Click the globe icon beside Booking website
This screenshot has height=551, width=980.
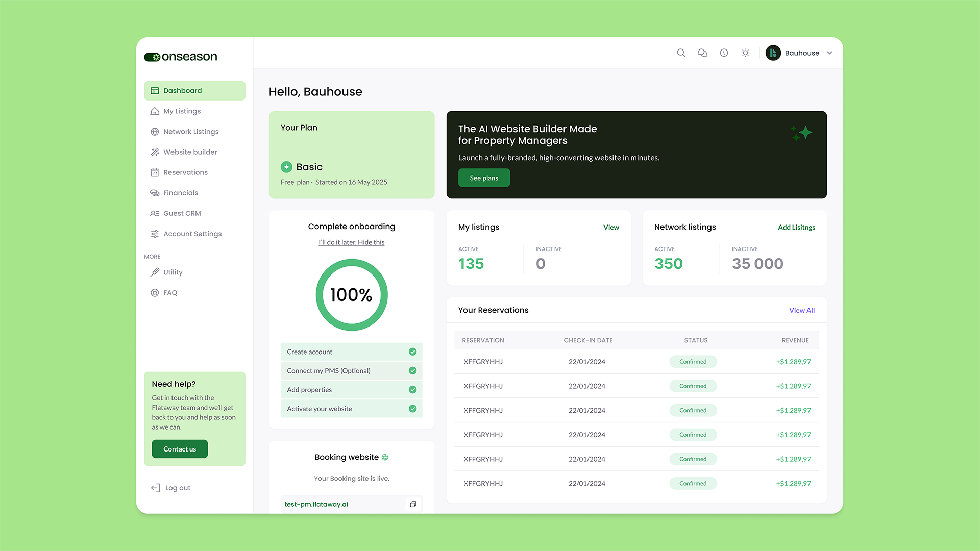coord(385,457)
